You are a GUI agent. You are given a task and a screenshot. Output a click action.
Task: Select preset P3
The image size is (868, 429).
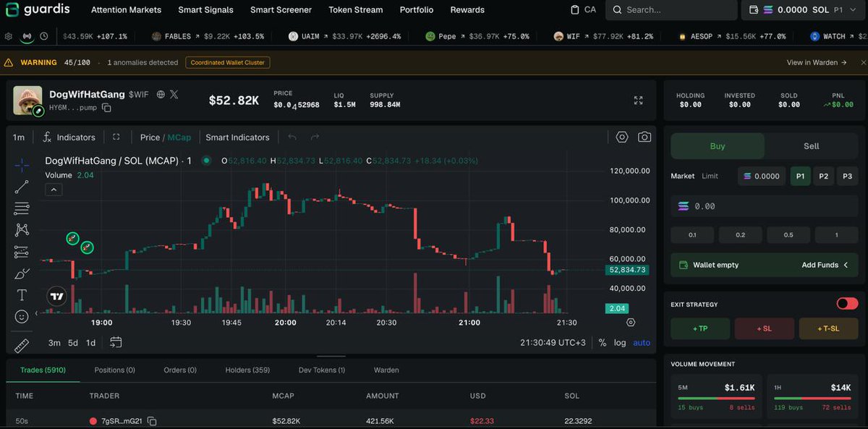pos(848,176)
